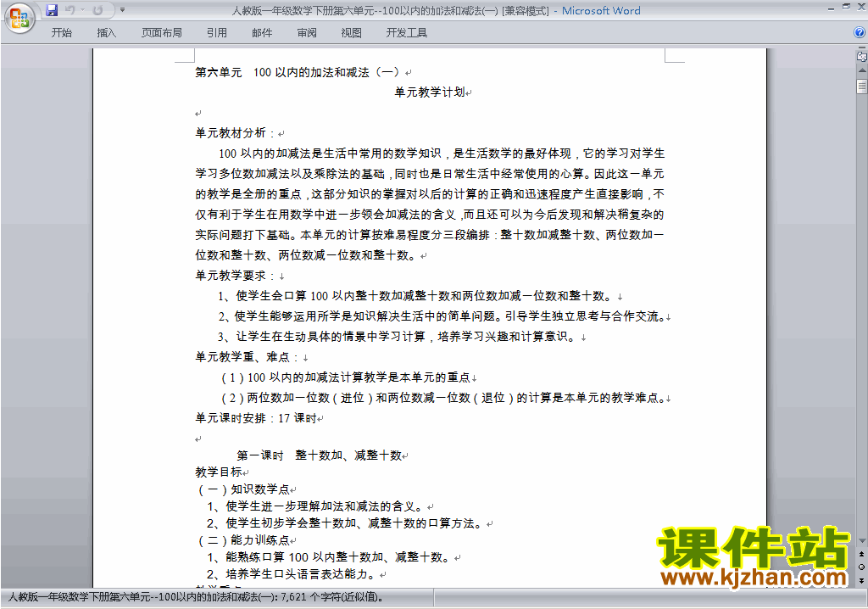The image size is (868, 609).
Task: Click the line 使学生初步学会整十数加、减整十数的口算方法
Action: (346, 523)
